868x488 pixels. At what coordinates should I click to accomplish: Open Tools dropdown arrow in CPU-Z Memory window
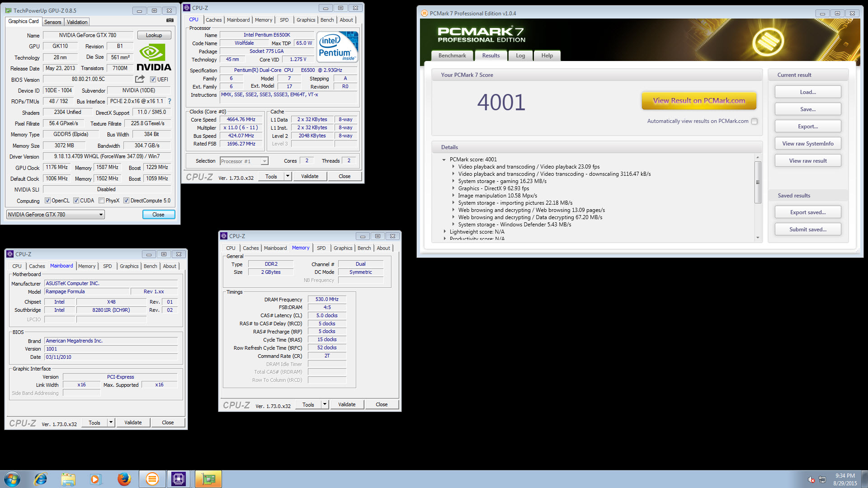(x=325, y=404)
